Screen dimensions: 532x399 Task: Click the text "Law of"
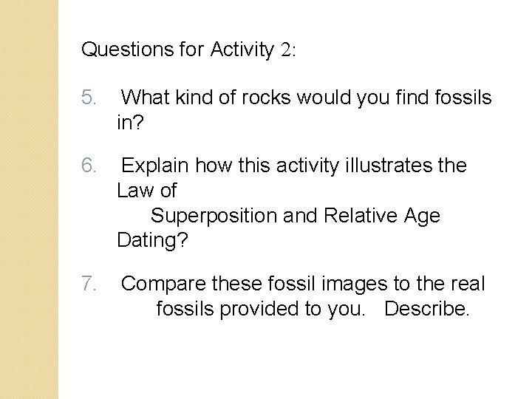point(146,191)
